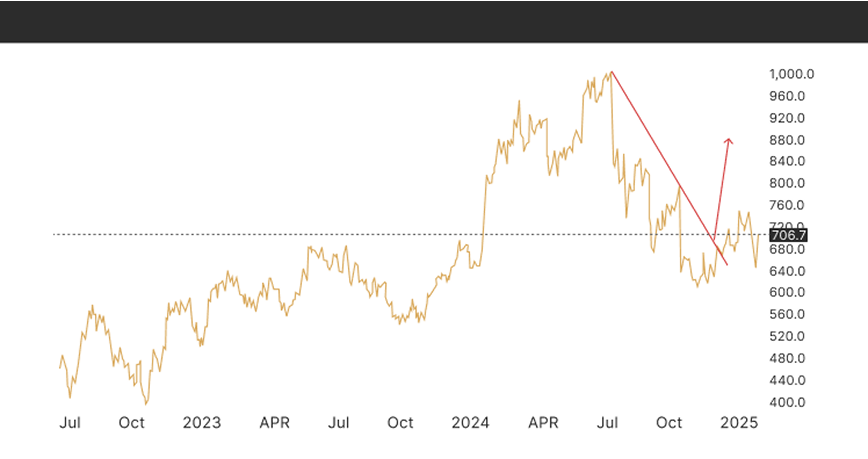Click the 2024 date axis label
Viewport: 868px width, 459px height.
(470, 423)
